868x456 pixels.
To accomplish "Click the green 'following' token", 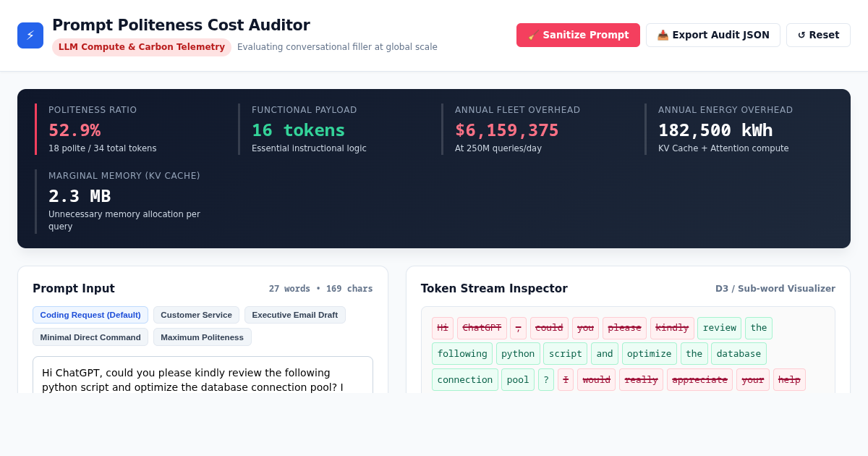I will tap(462, 354).
